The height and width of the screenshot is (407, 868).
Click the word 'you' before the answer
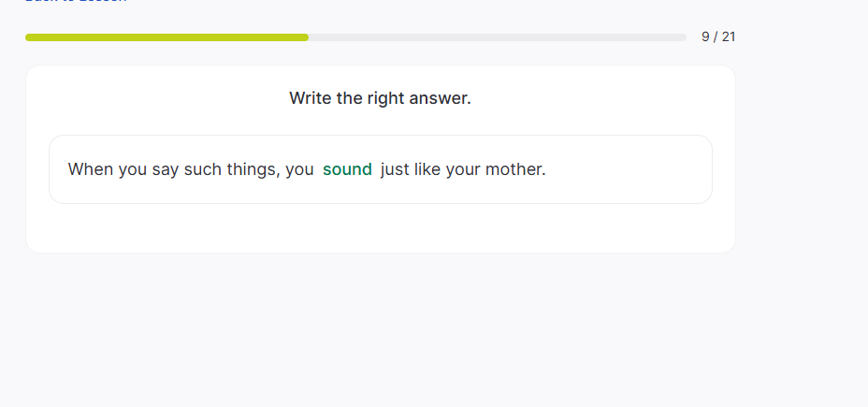[x=299, y=169]
